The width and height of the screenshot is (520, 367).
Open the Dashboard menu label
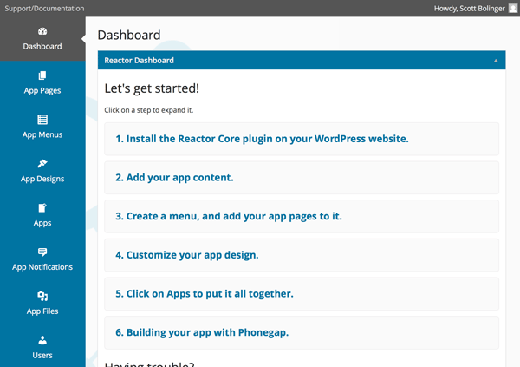point(42,46)
